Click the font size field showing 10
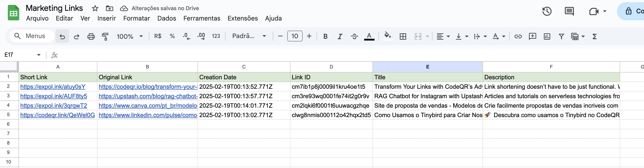644x168 pixels. pyautogui.click(x=295, y=36)
